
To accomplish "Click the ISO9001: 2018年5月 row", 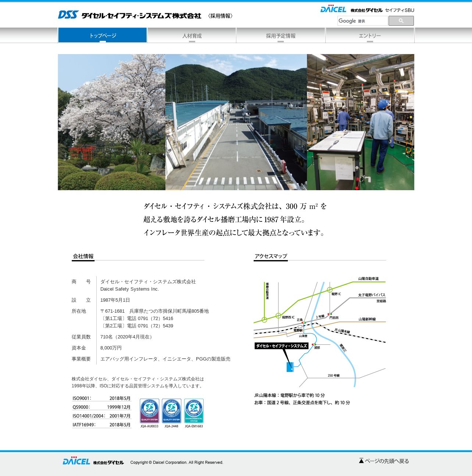I will (x=101, y=398).
